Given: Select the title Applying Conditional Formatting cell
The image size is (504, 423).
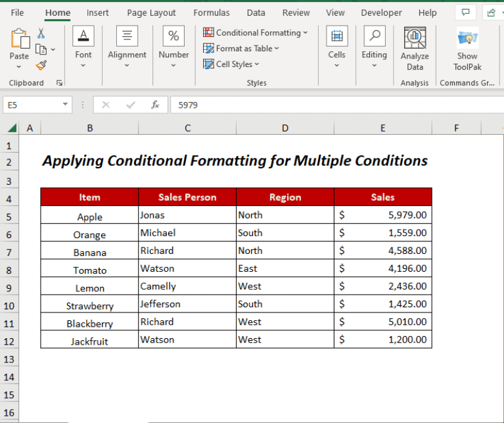Looking at the screenshot, I should coord(235,161).
